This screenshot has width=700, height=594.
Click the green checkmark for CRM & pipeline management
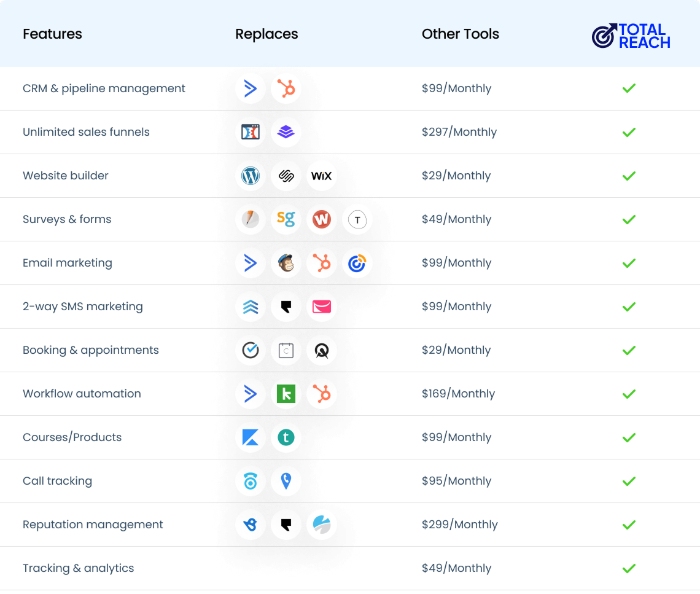point(629,88)
